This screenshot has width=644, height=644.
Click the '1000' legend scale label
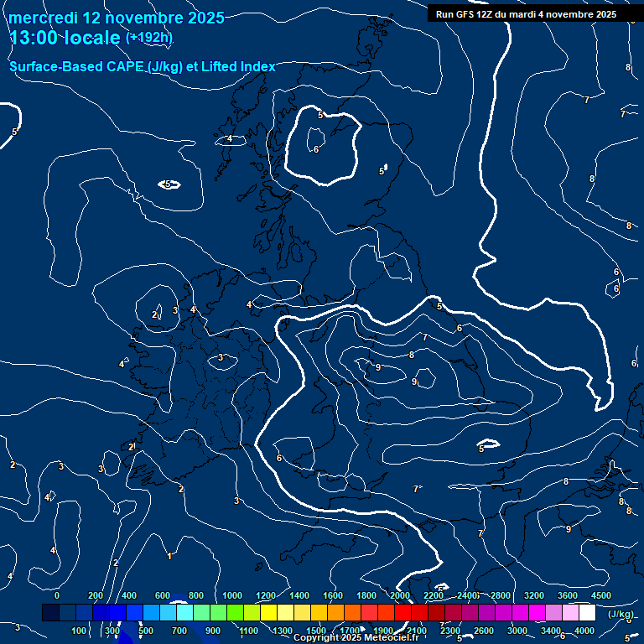click(232, 595)
